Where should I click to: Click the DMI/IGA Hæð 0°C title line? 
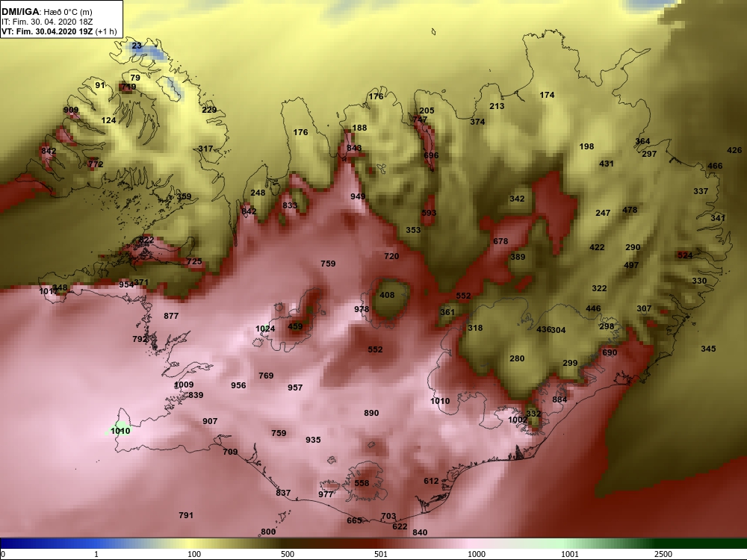pos(46,12)
